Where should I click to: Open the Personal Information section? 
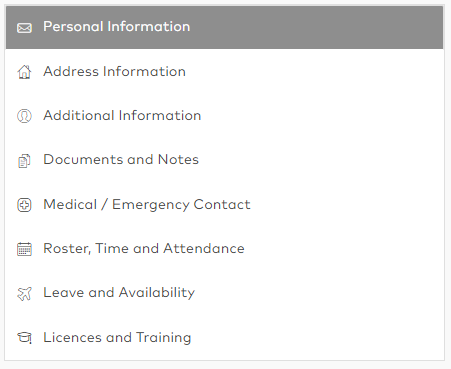point(117,27)
